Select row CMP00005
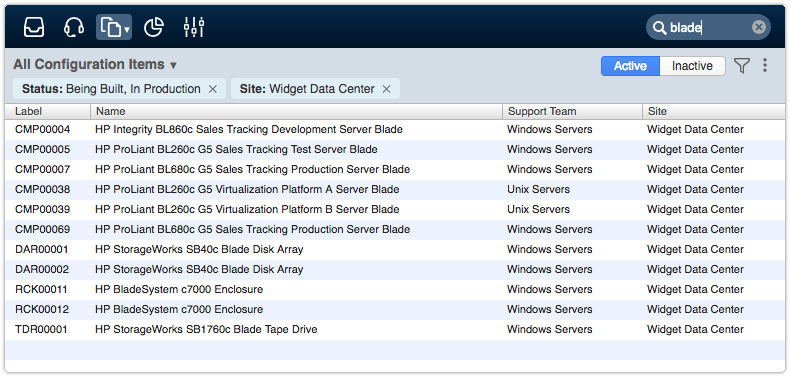This screenshot has width=790, height=377. 395,150
